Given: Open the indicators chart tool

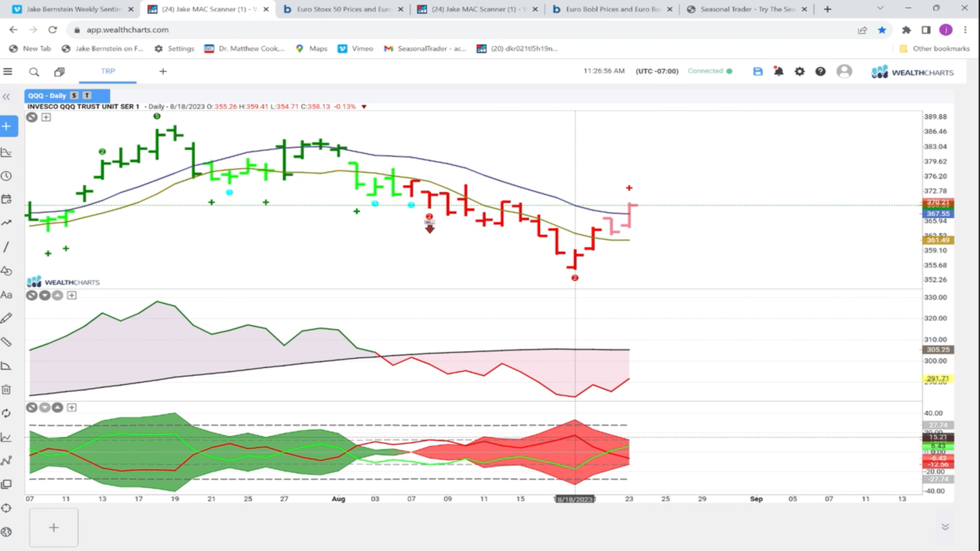Looking at the screenshot, I should (6, 152).
